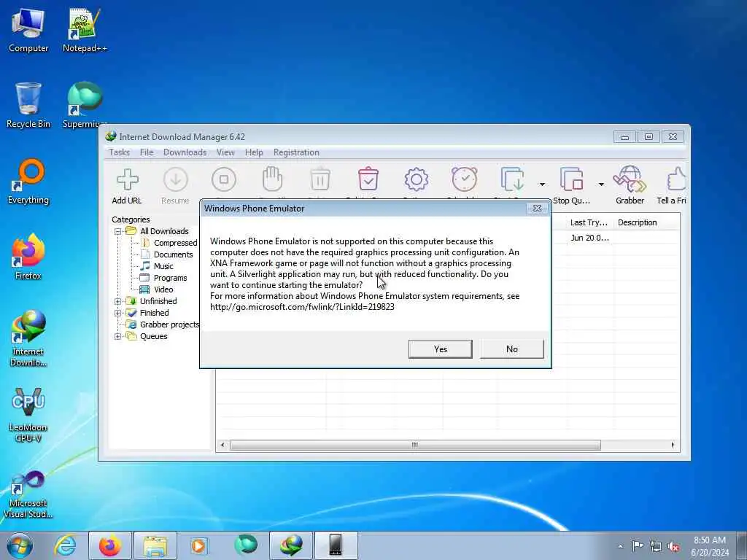747x560 pixels.
Task: Click the Last Try column header
Action: pyautogui.click(x=589, y=222)
